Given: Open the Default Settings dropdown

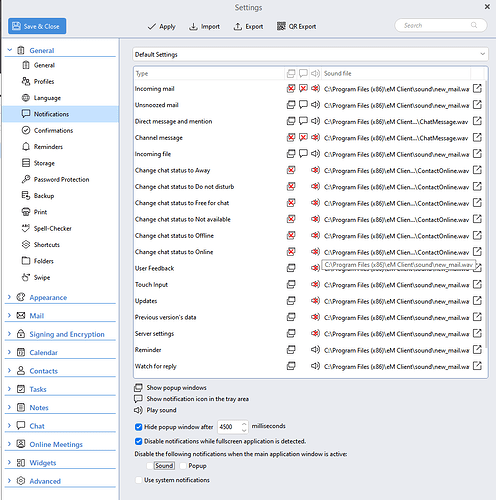Looking at the screenshot, I should [310, 54].
